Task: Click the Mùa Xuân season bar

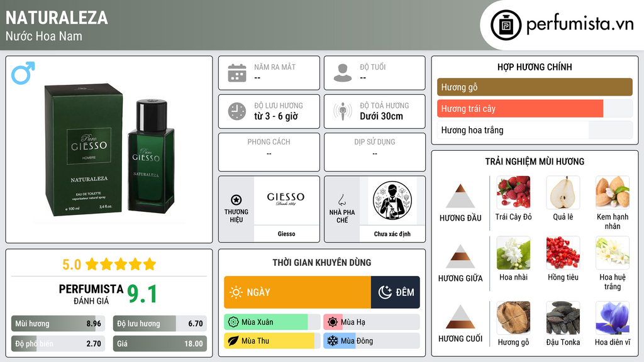Action: pos(272,322)
